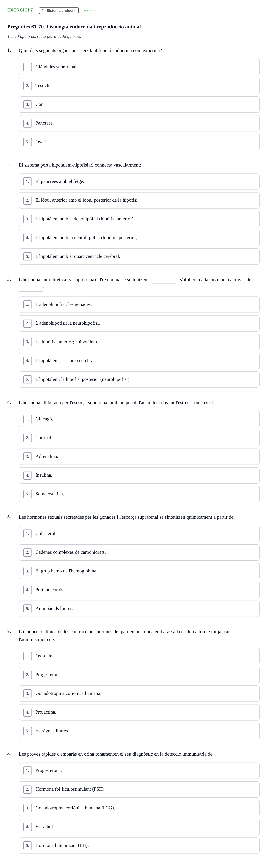Select Adrenalina option in question 4

[x=139, y=457]
